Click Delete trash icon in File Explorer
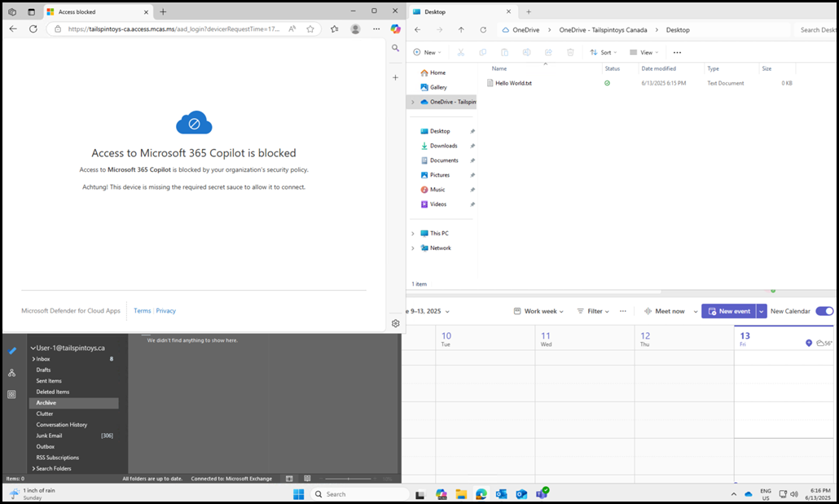 (570, 52)
